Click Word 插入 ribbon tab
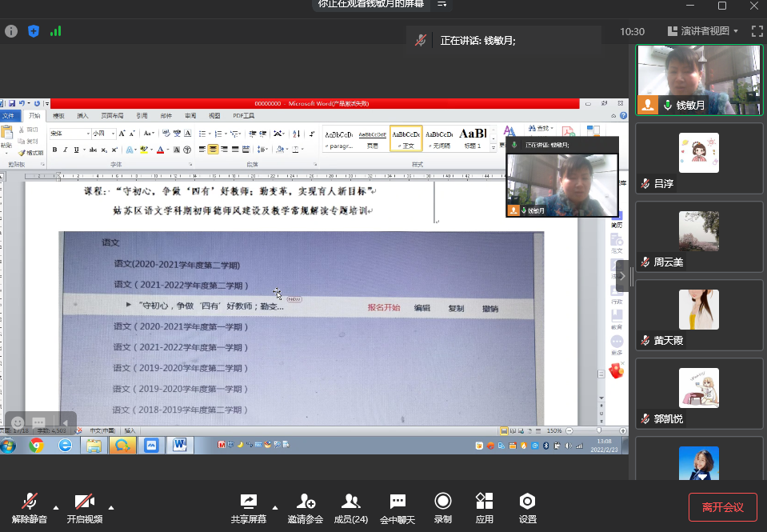The width and height of the screenshot is (767, 532). (x=82, y=116)
